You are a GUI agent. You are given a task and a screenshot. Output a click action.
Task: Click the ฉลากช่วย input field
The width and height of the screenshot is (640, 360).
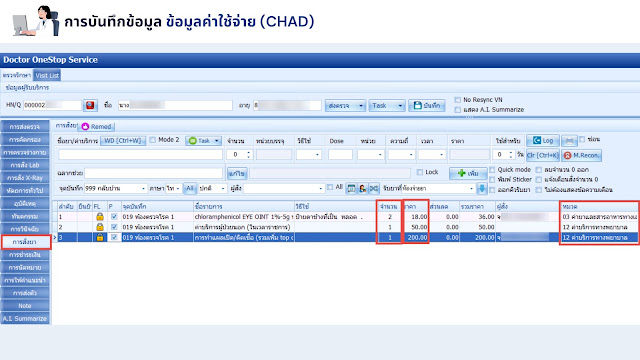coord(154,173)
